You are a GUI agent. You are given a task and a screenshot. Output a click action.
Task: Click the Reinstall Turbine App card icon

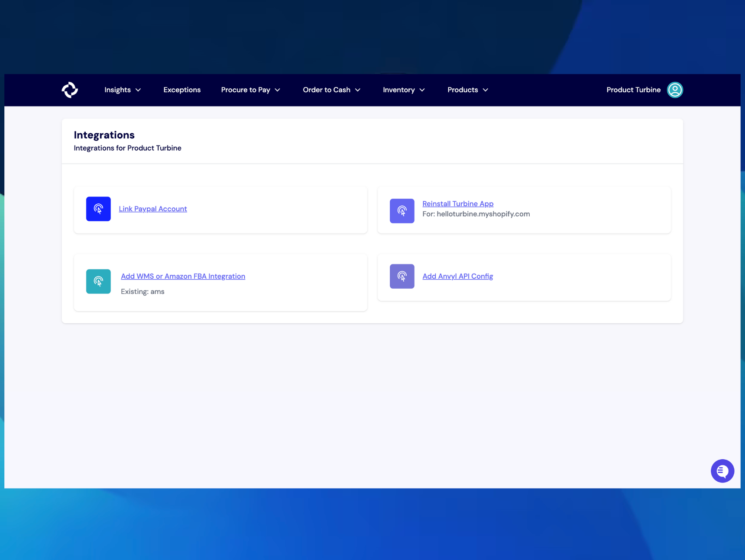(x=402, y=211)
